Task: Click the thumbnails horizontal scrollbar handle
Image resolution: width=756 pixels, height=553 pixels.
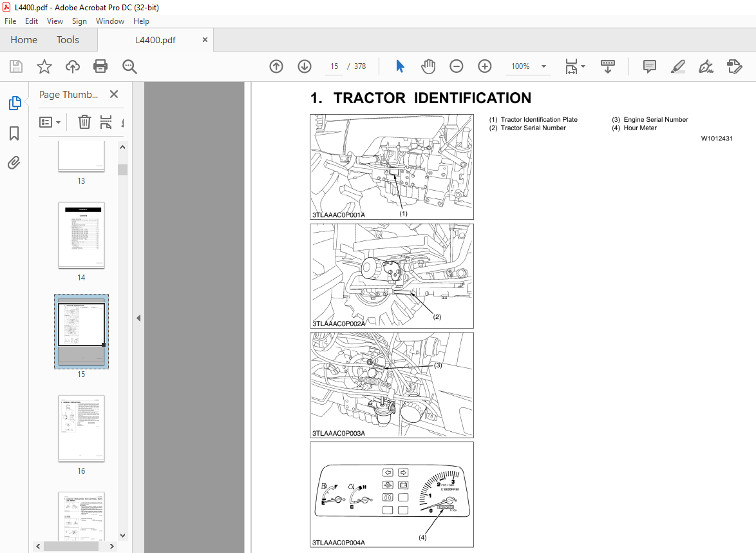Action: 71,547
